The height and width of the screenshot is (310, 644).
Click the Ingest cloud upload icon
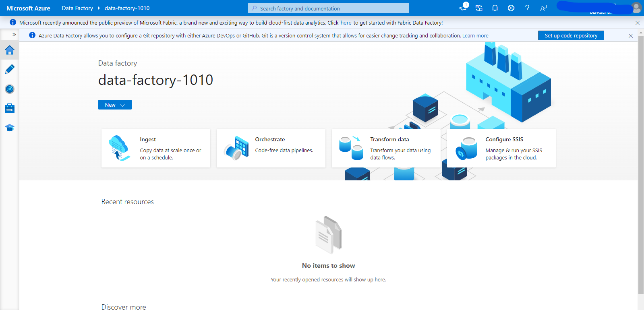[119, 148]
